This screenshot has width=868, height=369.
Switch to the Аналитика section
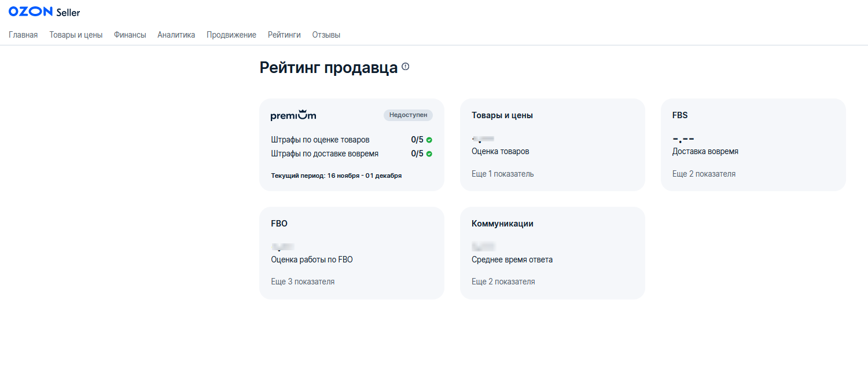[x=176, y=35]
